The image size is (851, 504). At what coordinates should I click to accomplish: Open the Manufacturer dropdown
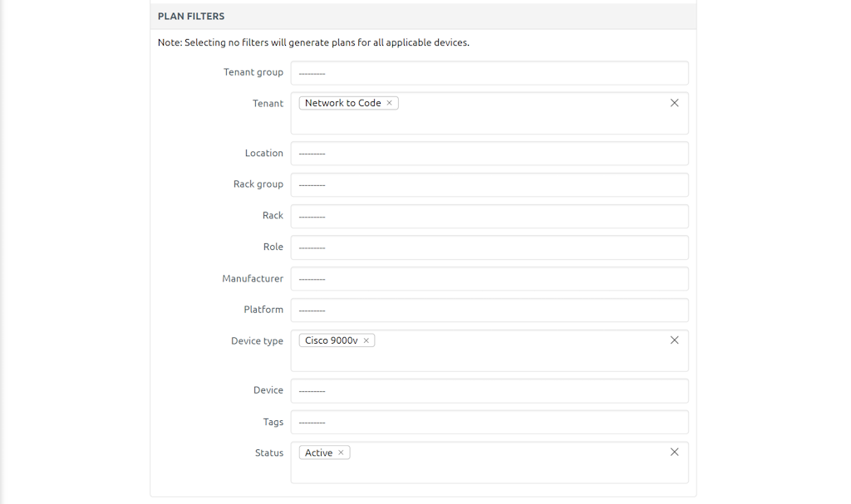(x=489, y=278)
